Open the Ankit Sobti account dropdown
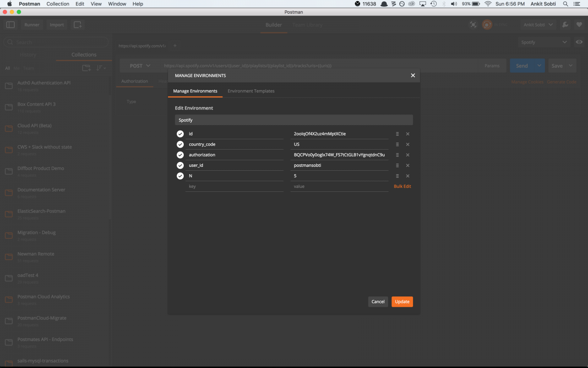The width and height of the screenshot is (588, 368). click(538, 25)
